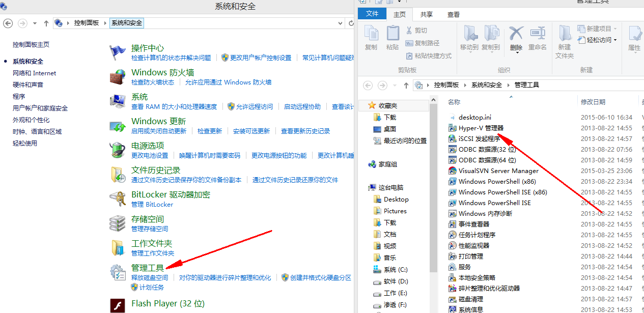The image size is (644, 313).
Task: Select 网络和 Internet in left sidebar
Action: click(x=34, y=73)
